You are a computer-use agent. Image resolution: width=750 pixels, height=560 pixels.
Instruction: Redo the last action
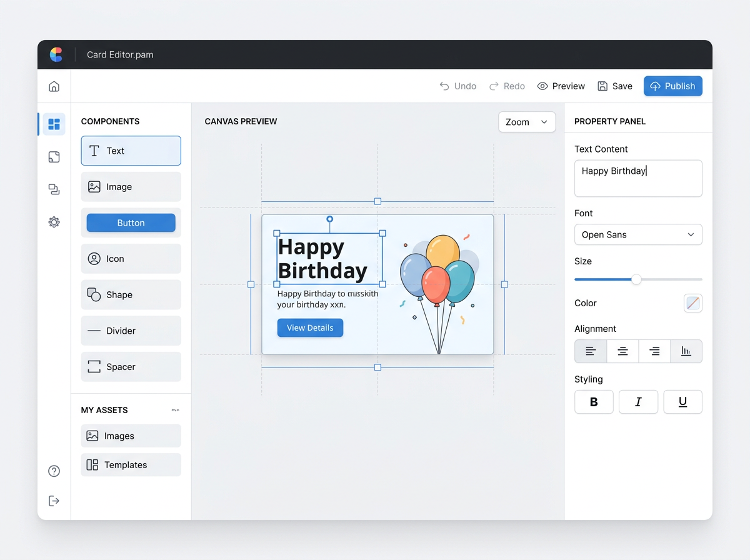pyautogui.click(x=507, y=86)
